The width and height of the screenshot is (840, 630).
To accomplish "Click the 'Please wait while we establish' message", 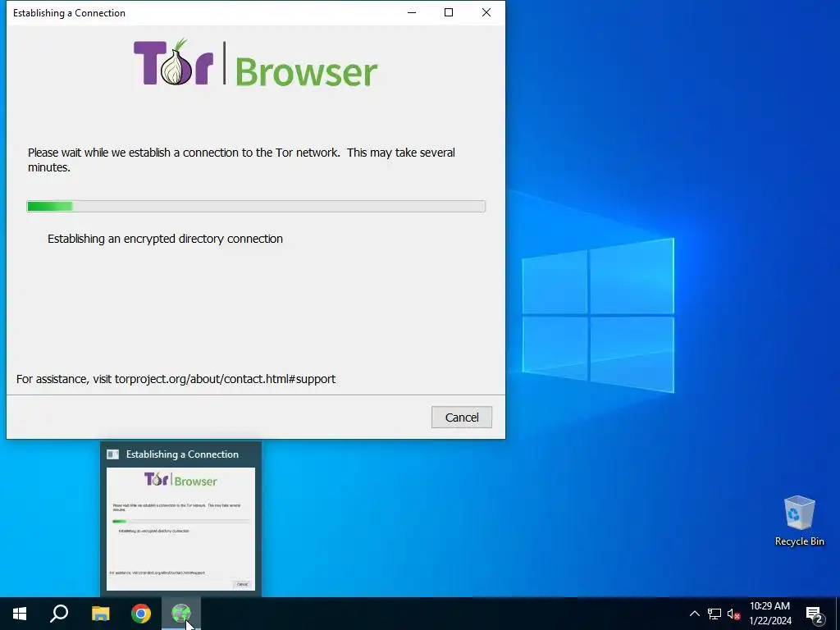I will click(x=241, y=160).
